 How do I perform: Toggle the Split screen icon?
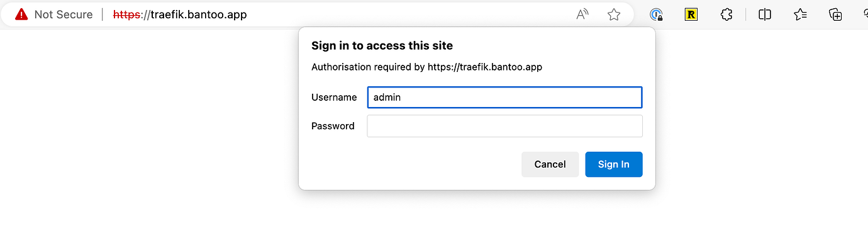[x=765, y=14]
